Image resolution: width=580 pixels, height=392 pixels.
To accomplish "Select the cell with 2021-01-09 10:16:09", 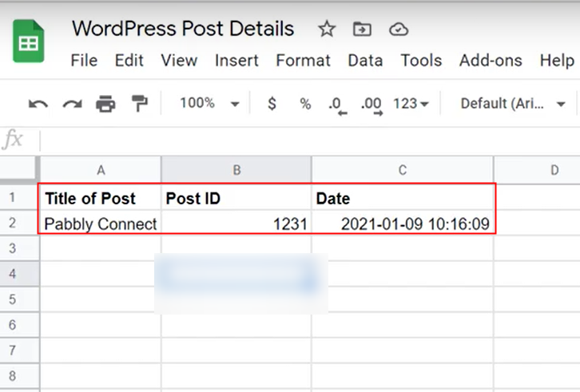I will tap(403, 223).
